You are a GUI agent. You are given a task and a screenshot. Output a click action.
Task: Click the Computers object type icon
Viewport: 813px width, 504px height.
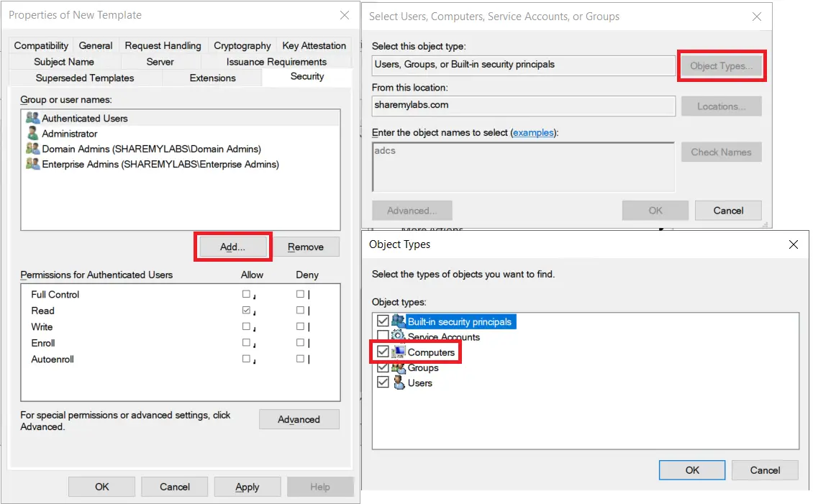click(398, 352)
